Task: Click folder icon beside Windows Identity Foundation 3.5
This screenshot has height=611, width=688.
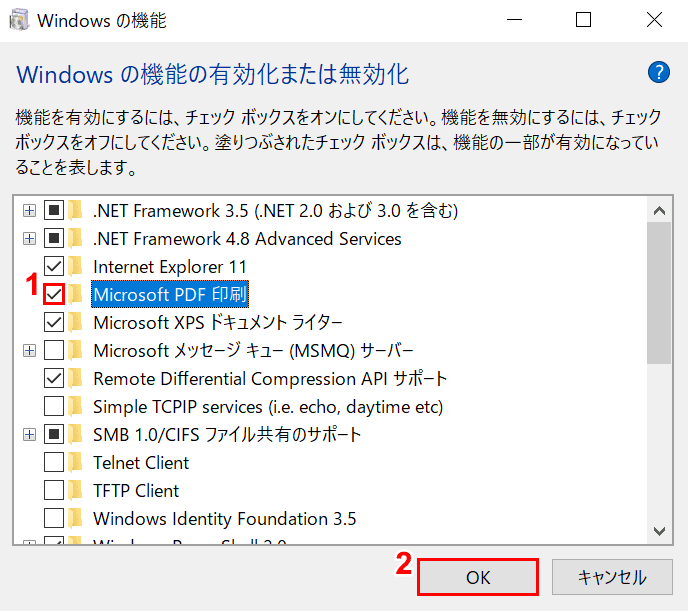Action: coord(76,518)
